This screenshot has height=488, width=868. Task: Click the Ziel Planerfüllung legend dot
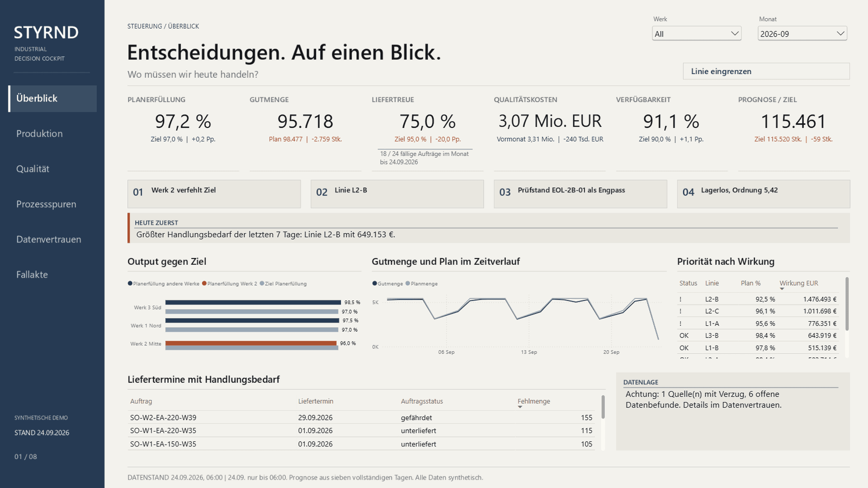pyautogui.click(x=262, y=284)
